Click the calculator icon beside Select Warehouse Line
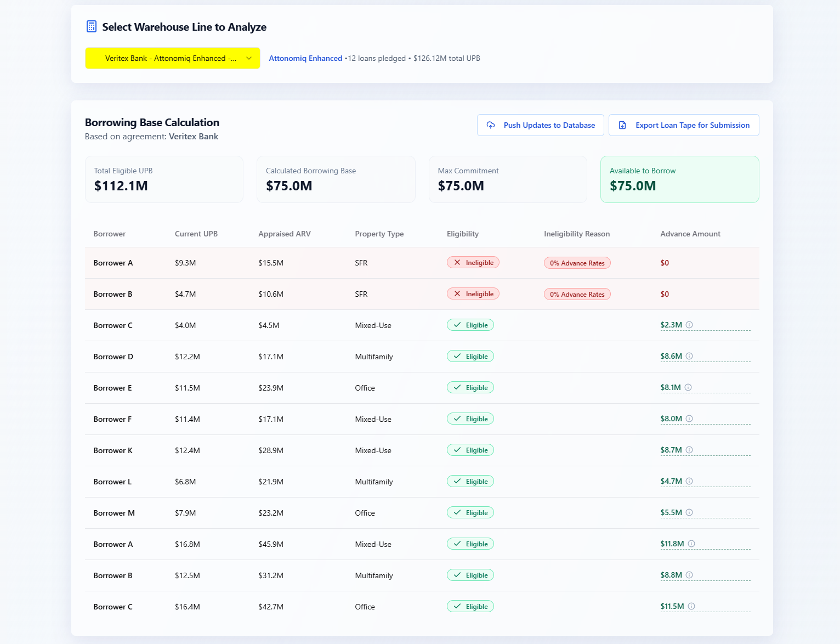 [92, 27]
